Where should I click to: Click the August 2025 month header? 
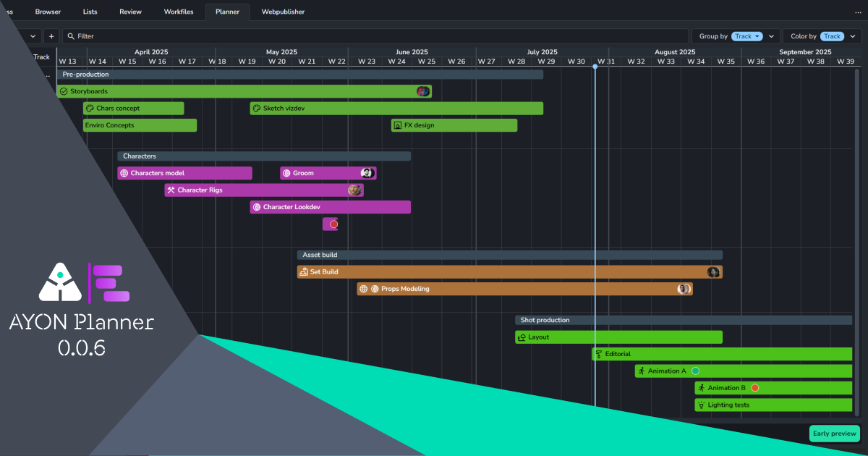click(x=675, y=52)
